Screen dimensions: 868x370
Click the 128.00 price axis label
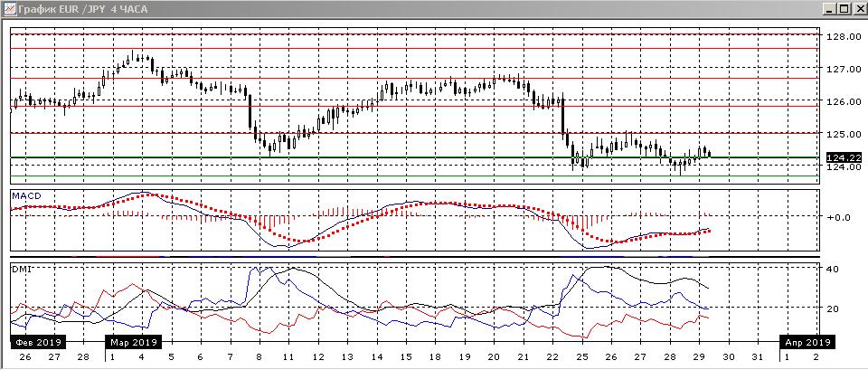point(842,37)
